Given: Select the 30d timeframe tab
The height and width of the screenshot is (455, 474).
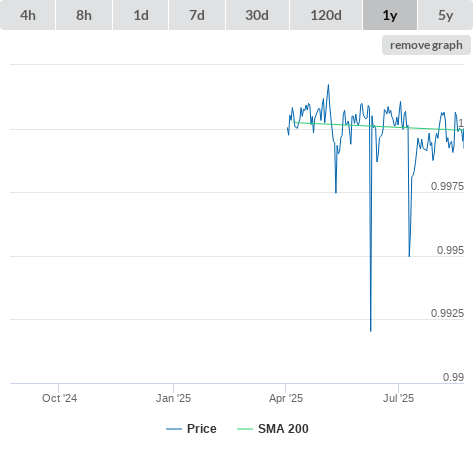Looking at the screenshot, I should pyautogui.click(x=257, y=15).
